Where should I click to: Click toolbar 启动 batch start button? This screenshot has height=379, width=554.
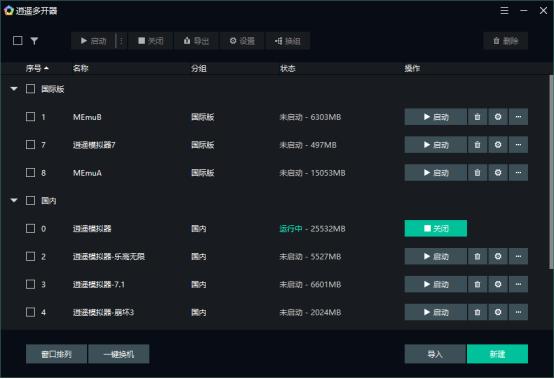pos(93,41)
